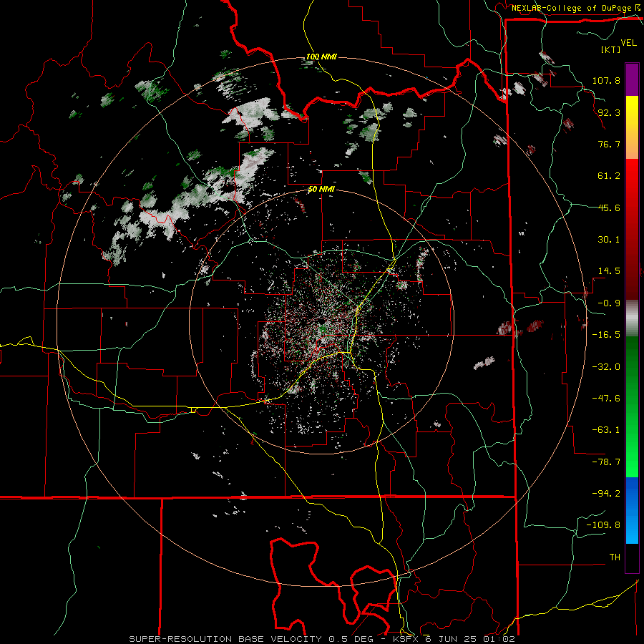
Task: Click the 45.6 velocity scale value
Action: click(x=609, y=208)
